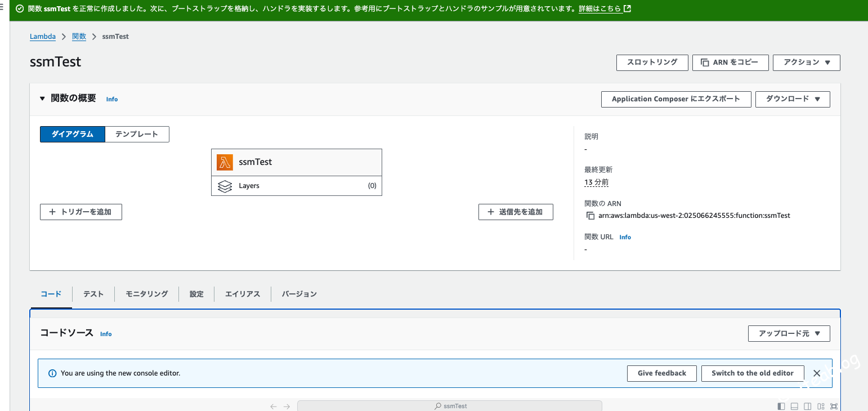Image resolution: width=868 pixels, height=411 pixels.
Task: Switch to the エイリアス tab
Action: click(x=243, y=294)
